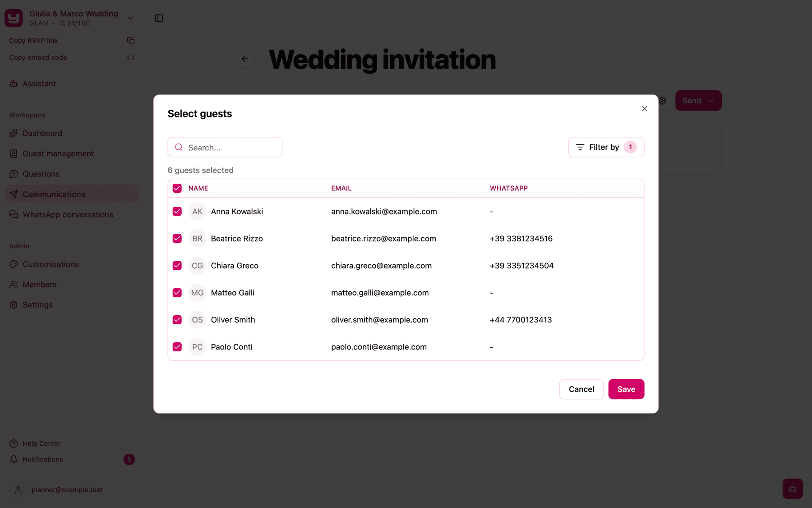
Task: Open Settings in the sidebar
Action: coord(72,305)
